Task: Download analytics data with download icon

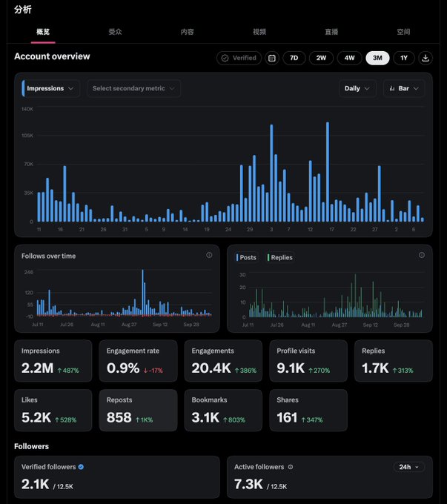Action: tap(426, 58)
